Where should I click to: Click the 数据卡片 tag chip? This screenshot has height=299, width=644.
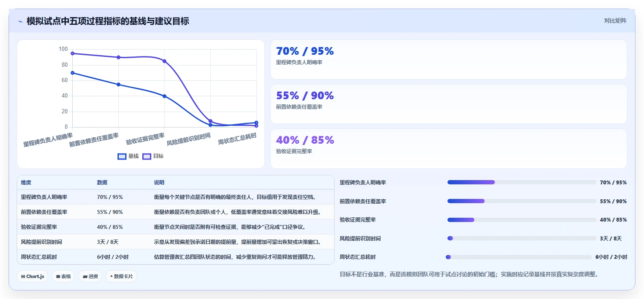[x=121, y=276]
